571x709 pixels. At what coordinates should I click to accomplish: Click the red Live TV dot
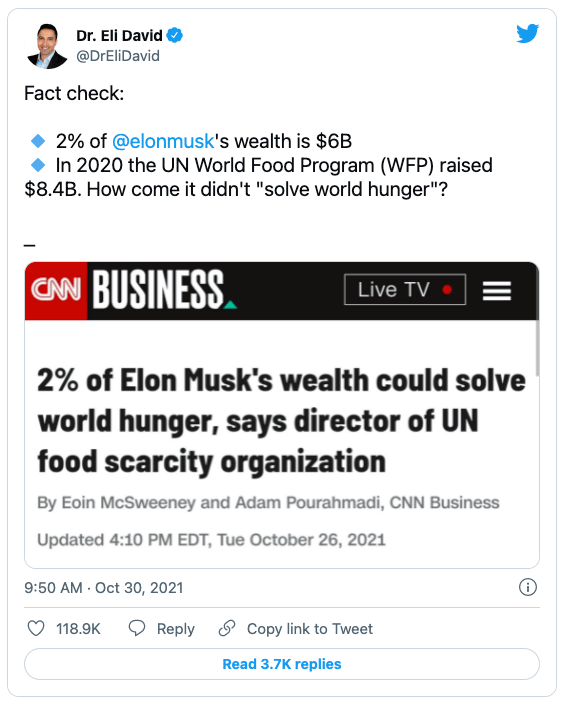point(447,289)
